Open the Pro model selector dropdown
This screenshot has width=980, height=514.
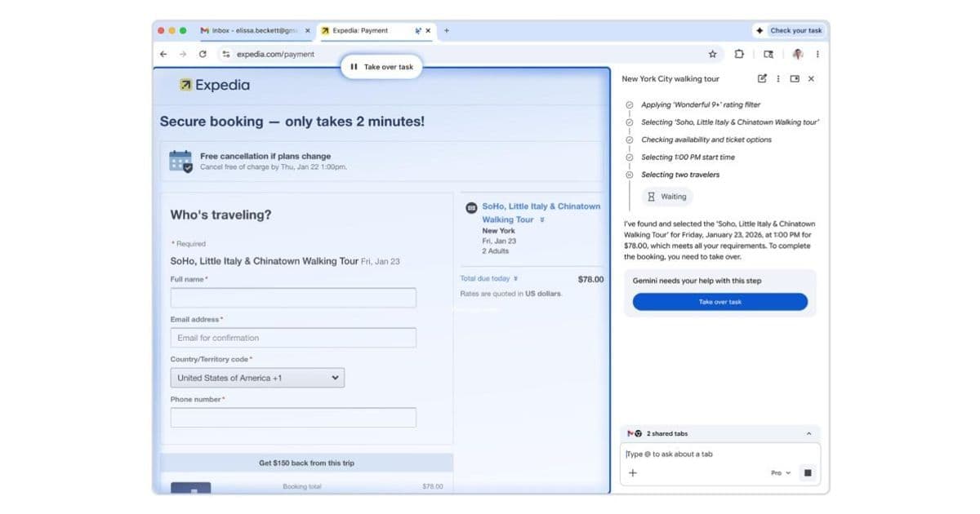(x=782, y=472)
